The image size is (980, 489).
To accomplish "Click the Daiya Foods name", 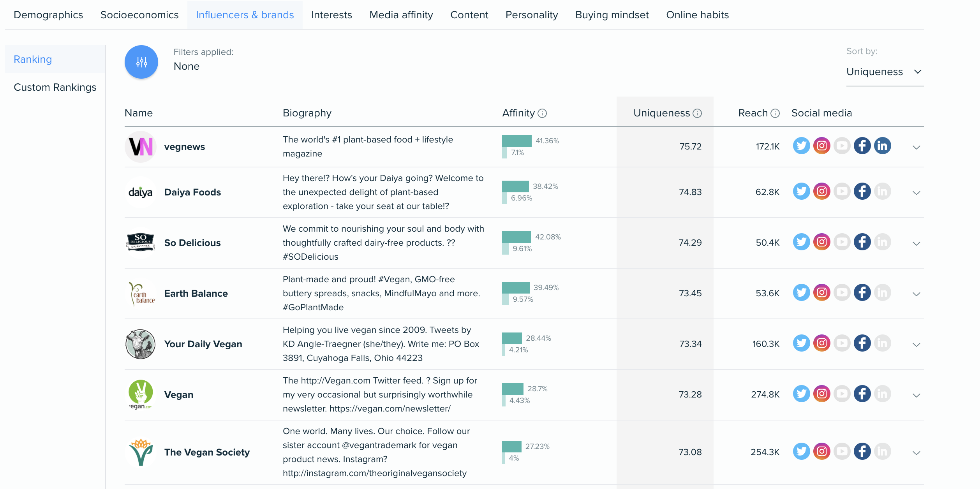I will click(x=192, y=192).
